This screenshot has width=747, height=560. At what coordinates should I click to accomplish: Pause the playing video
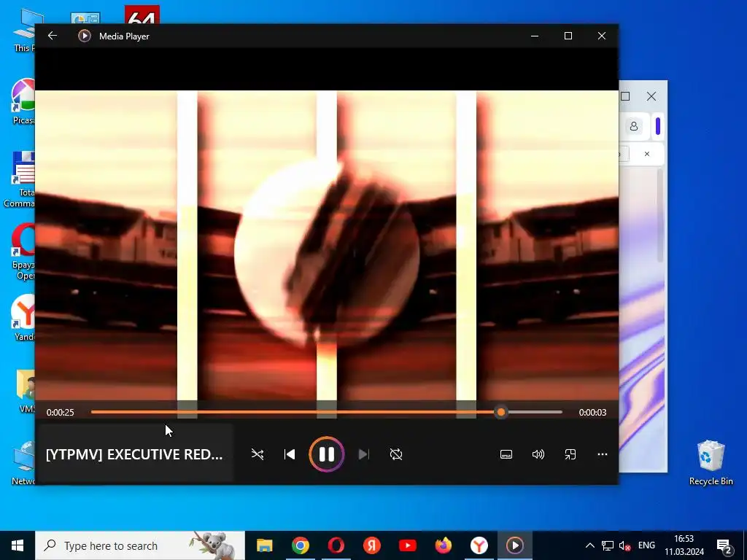coord(326,454)
